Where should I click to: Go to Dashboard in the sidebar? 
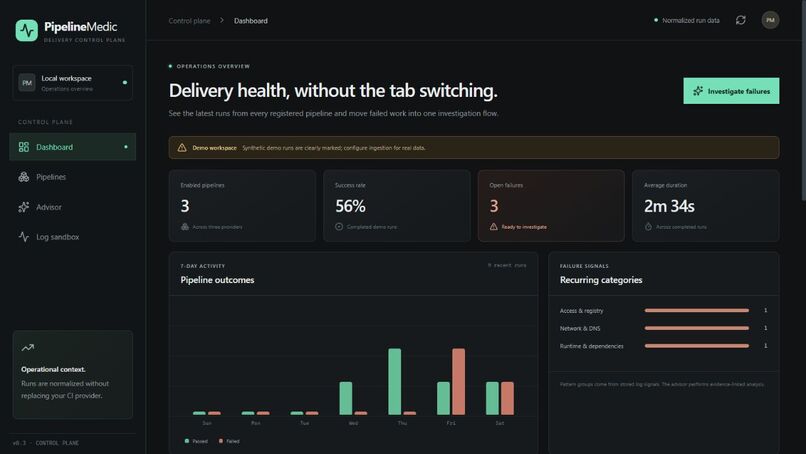72,147
